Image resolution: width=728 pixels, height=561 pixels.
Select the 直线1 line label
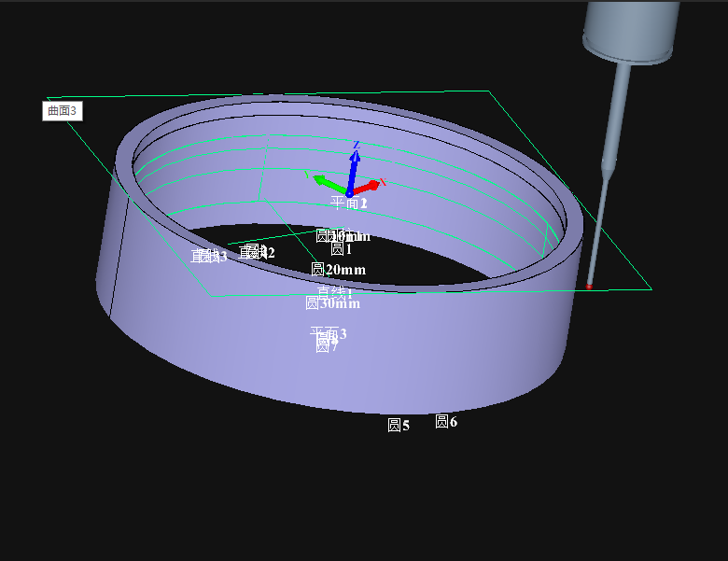[334, 291]
